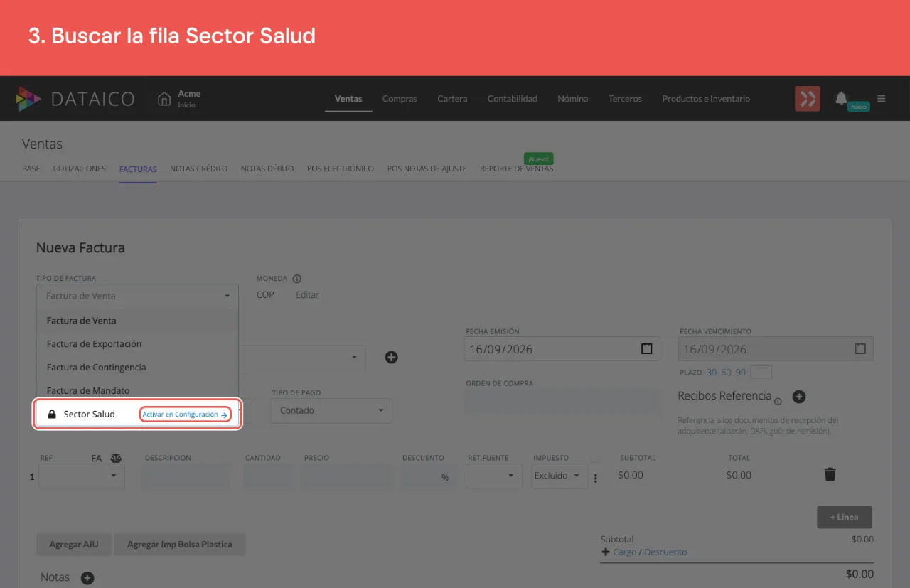Click the Orden de Compra field
Image resolution: width=910 pixels, height=588 pixels.
click(x=563, y=401)
